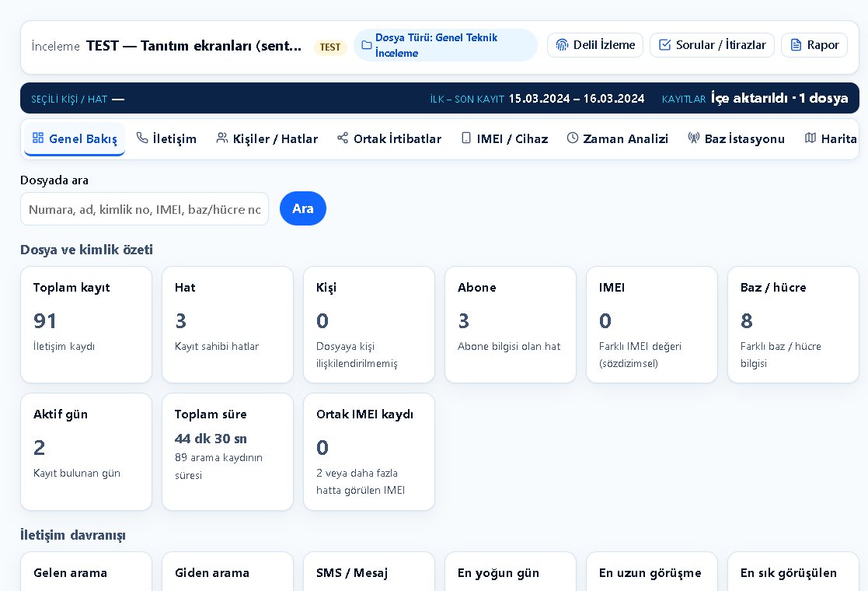Click the Abone card showing 3

(x=511, y=324)
